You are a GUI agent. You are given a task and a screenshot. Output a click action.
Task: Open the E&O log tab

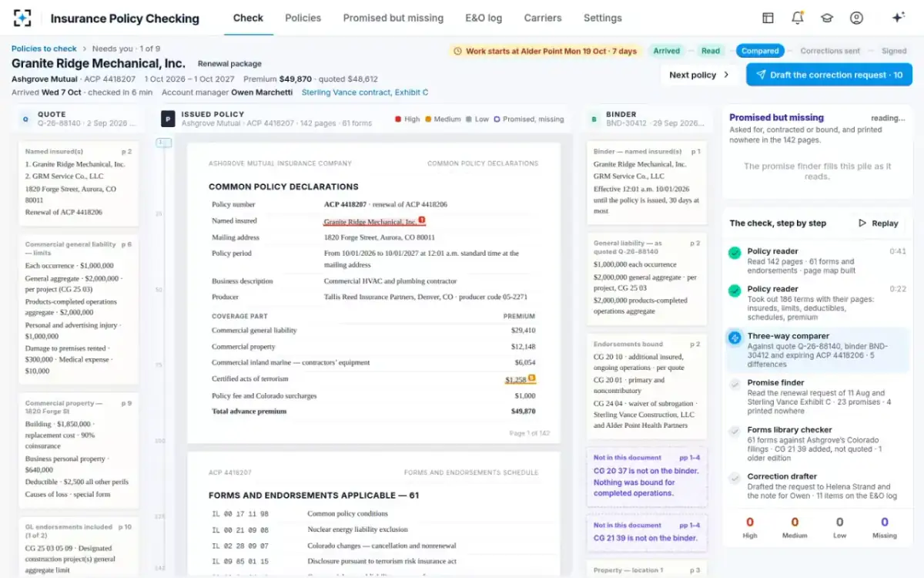click(x=484, y=18)
